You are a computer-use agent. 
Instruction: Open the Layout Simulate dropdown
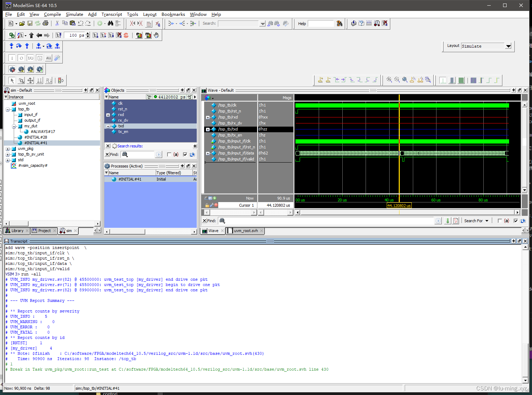coord(508,46)
